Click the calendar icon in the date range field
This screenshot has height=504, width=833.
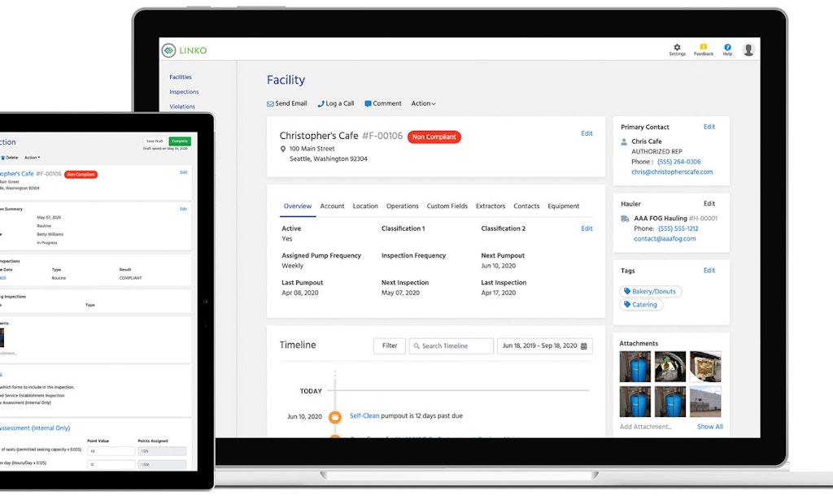point(584,346)
